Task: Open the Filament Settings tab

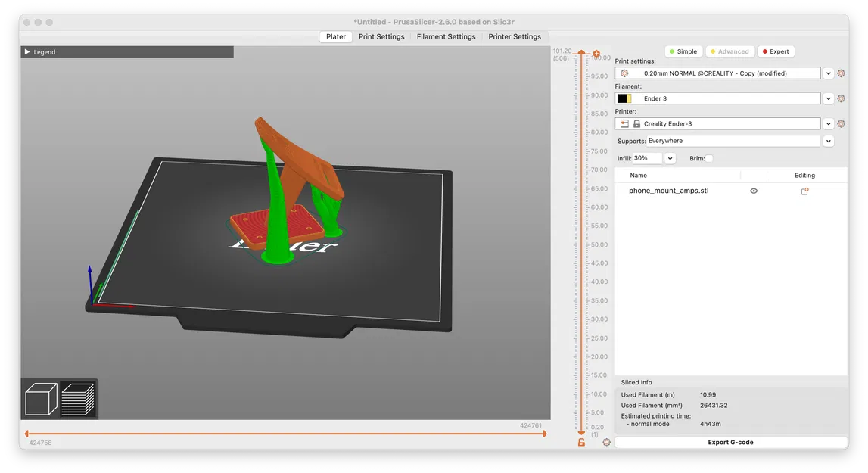Action: coord(446,36)
